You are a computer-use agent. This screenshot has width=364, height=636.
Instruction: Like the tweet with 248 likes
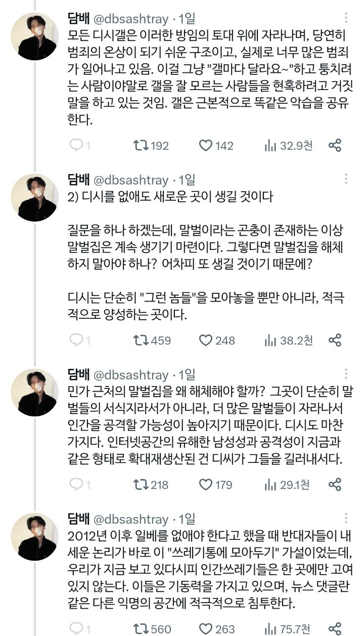point(205,341)
